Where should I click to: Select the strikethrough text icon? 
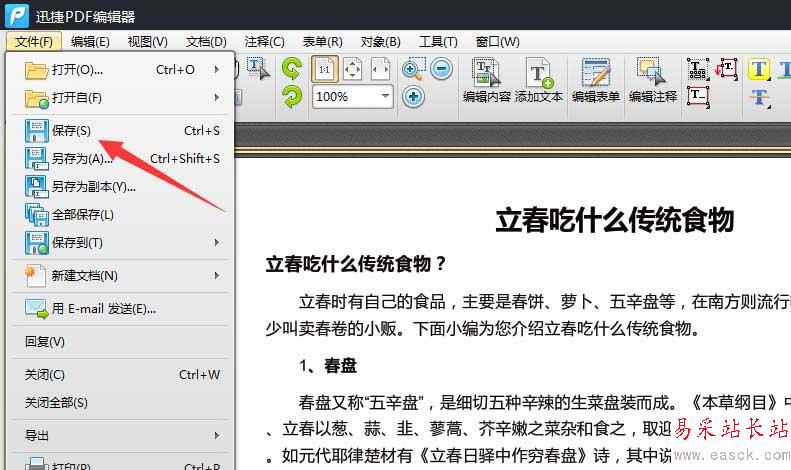tap(759, 97)
